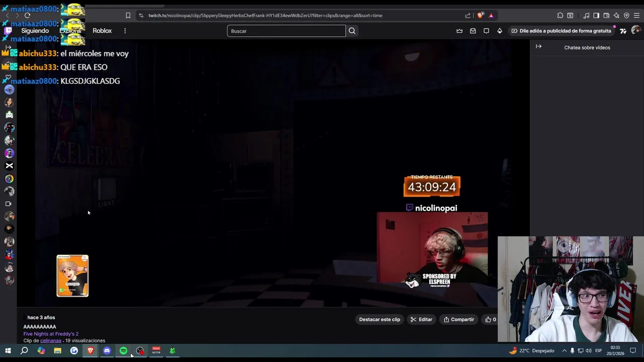The height and width of the screenshot is (362, 644).
Task: Open the Brave VPN shield icon
Action: (626, 16)
